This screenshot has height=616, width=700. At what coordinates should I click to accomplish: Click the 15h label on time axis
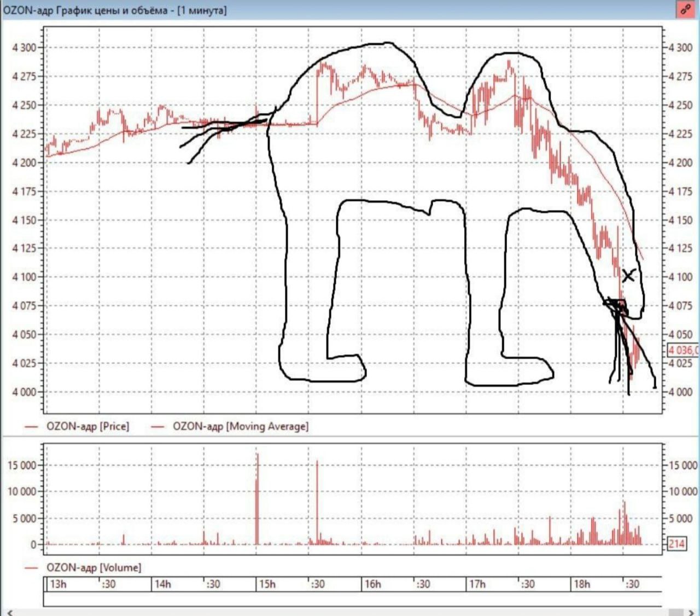click(267, 584)
